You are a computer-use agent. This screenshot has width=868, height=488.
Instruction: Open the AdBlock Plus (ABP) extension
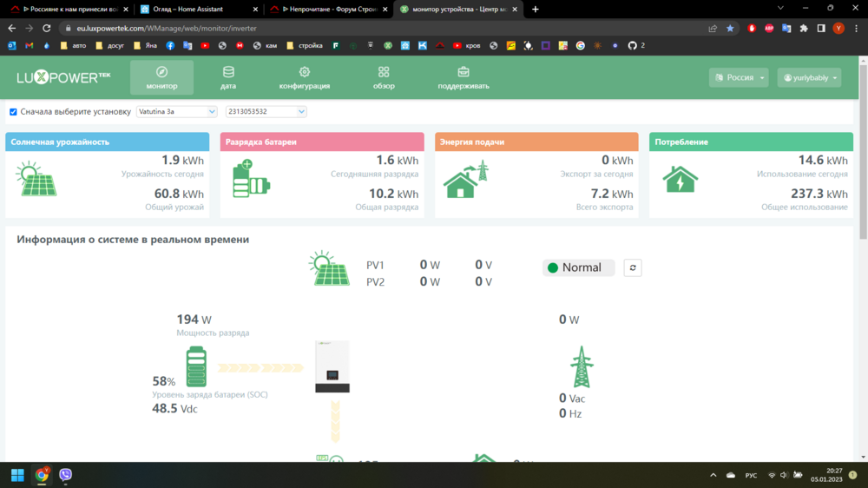pyautogui.click(x=769, y=29)
